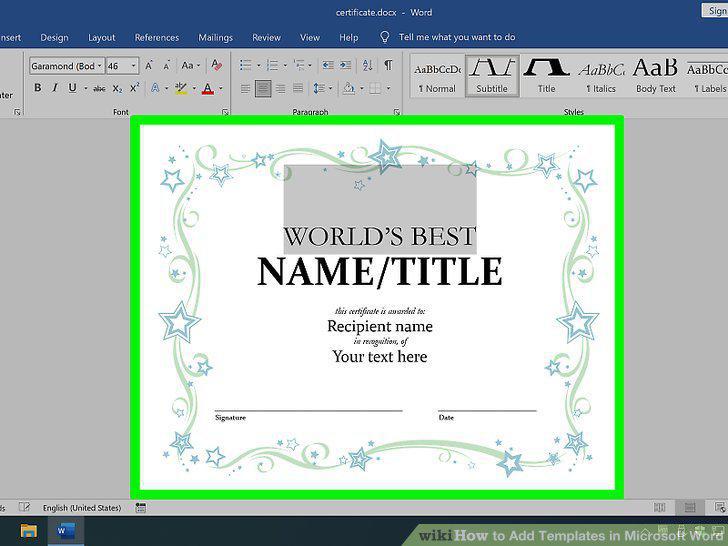Switch to Web Layout view
This screenshot has width=728, height=546.
pos(720,507)
